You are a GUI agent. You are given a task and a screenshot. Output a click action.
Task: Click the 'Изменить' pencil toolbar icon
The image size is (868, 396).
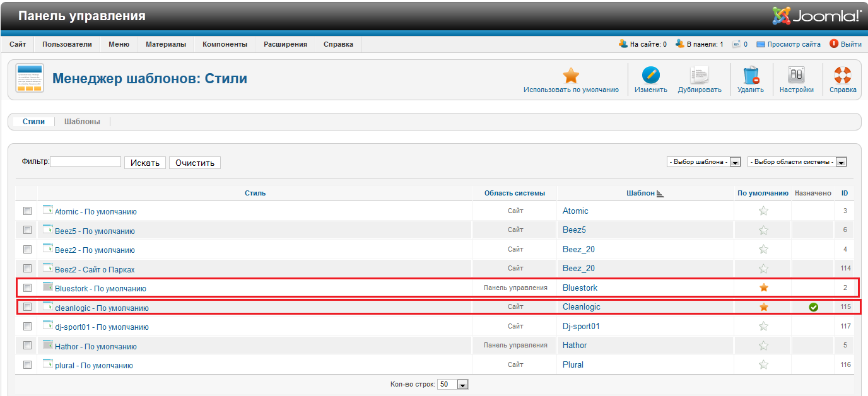(x=650, y=76)
